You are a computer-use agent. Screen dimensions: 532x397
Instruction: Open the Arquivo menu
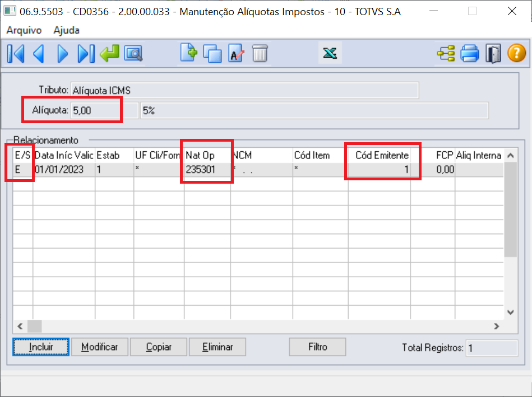click(x=24, y=30)
